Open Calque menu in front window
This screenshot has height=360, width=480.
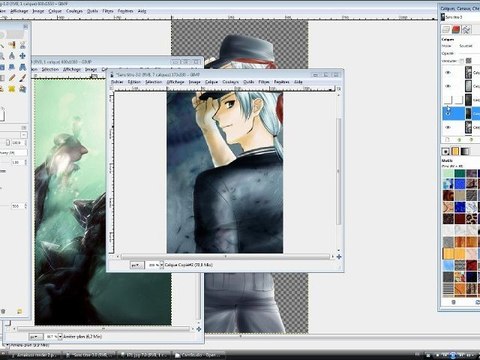[211, 82]
